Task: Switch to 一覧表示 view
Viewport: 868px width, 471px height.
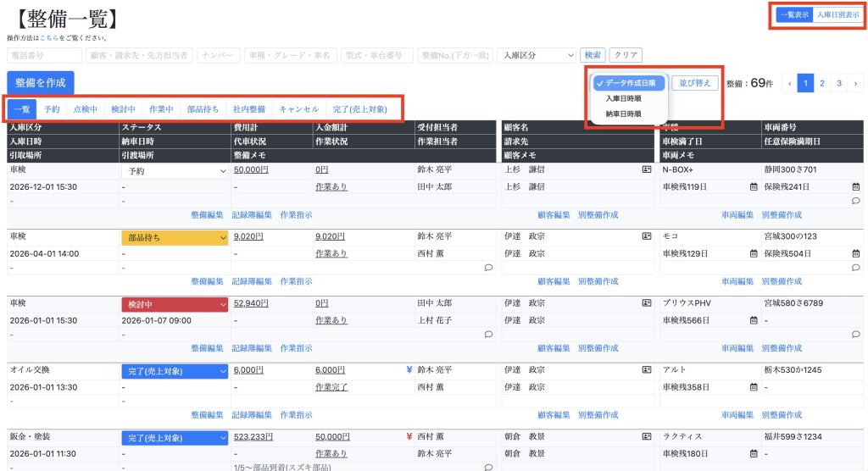Action: [795, 14]
